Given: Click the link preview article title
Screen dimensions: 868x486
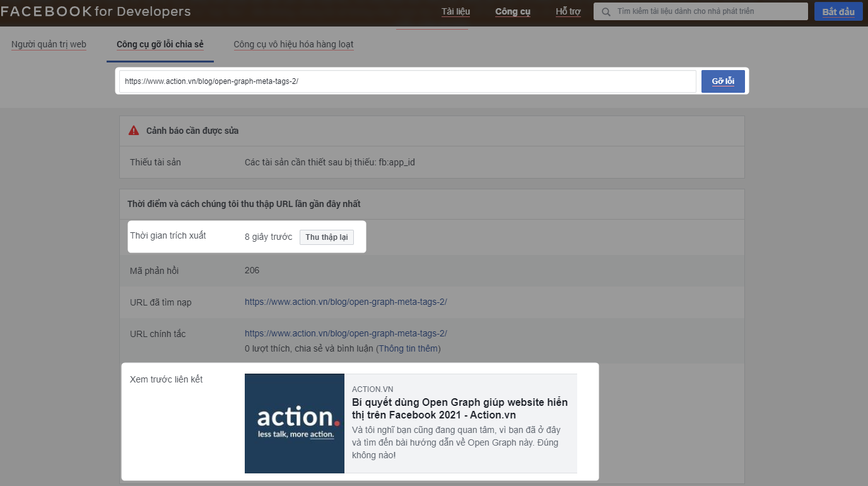Looking at the screenshot, I should (460, 408).
